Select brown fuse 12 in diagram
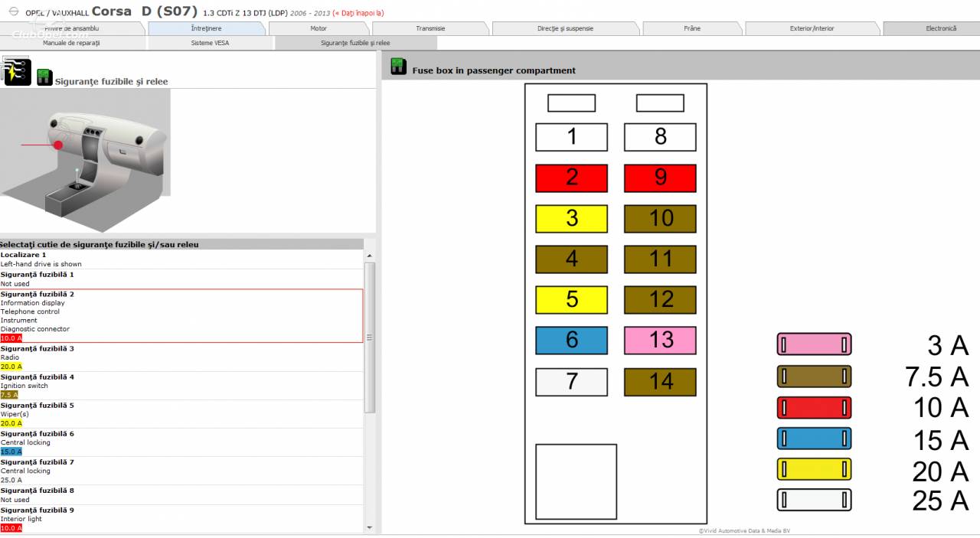 [x=660, y=299]
